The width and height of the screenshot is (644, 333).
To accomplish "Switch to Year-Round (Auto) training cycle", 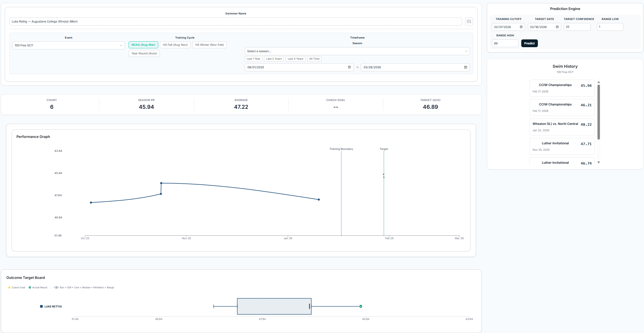I will [144, 53].
